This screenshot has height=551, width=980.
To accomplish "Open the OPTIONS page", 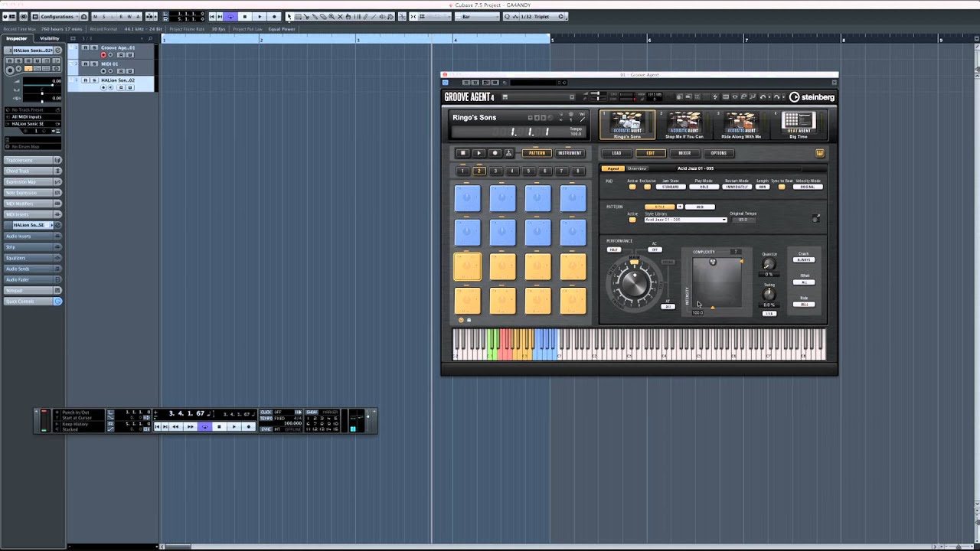I will click(x=718, y=153).
